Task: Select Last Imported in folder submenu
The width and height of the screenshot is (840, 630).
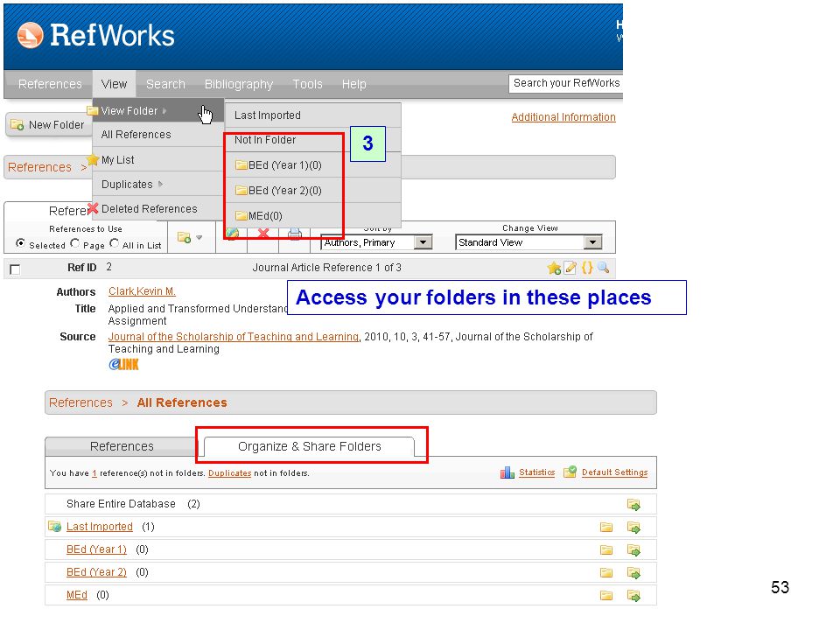Action: [x=313, y=115]
